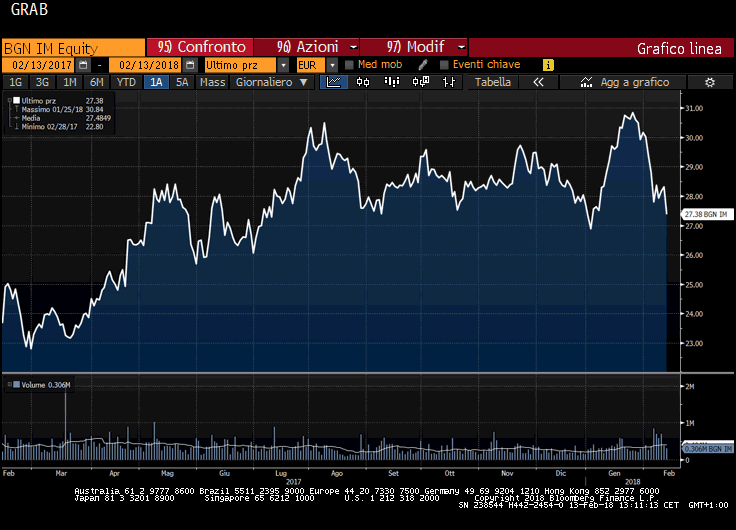The image size is (736, 530).
Task: Toggle the Ultimo prz legend box
Action: [16, 100]
